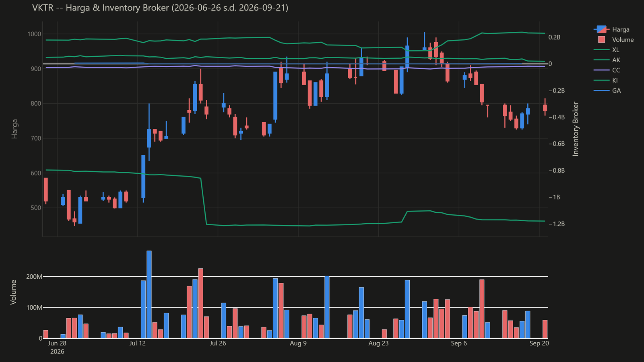Click the 1000 price tick label

click(34, 34)
